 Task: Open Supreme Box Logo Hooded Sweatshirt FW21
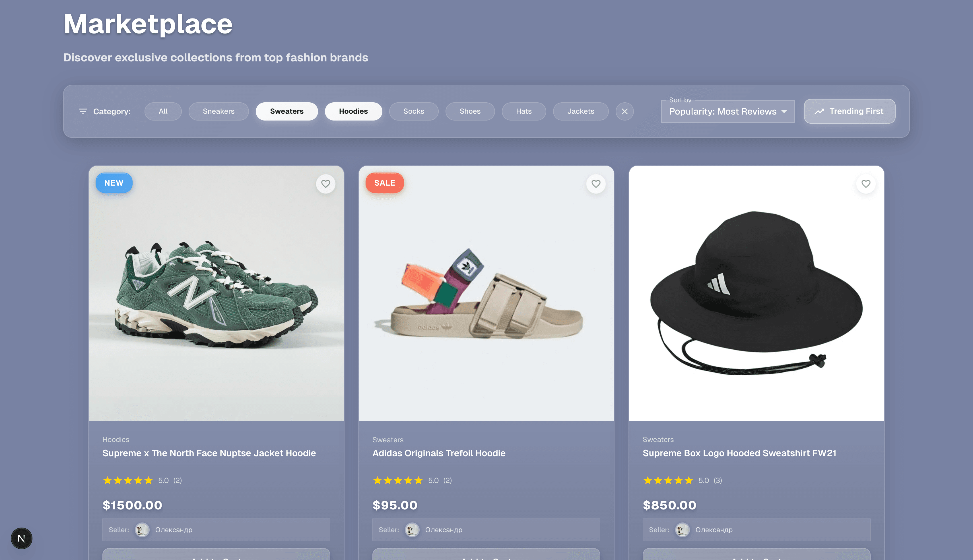[739, 453]
